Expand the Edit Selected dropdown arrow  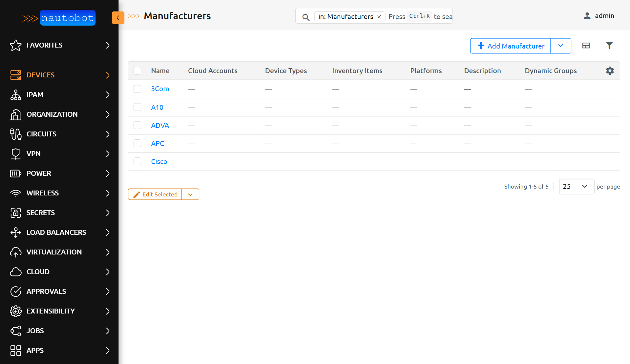(x=190, y=194)
